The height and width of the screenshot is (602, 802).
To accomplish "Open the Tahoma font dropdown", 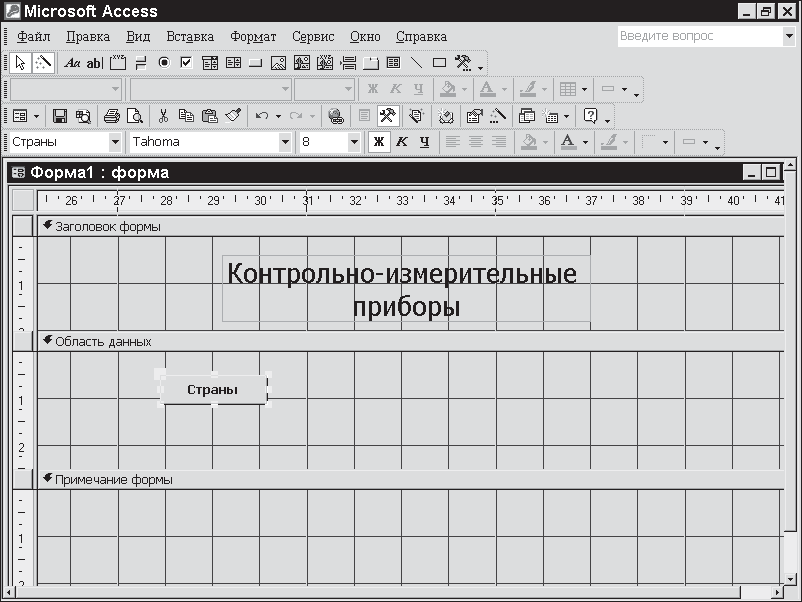I will click(285, 142).
